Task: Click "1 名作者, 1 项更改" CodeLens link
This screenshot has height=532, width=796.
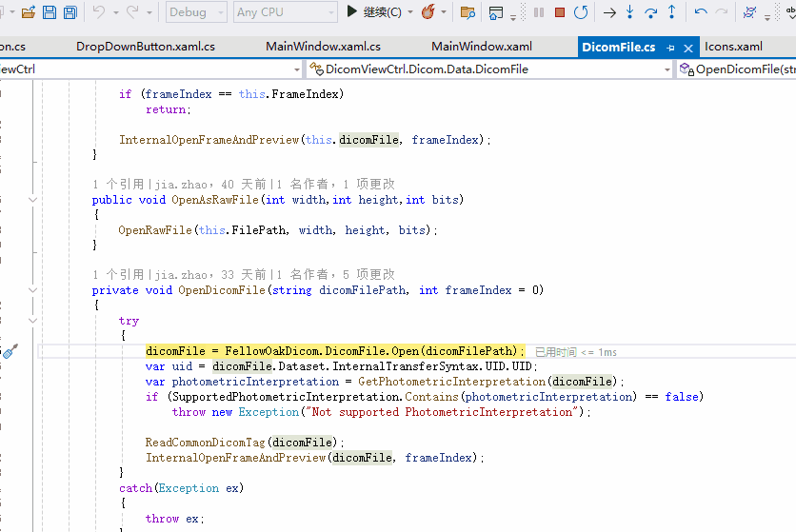Action: [x=336, y=185]
